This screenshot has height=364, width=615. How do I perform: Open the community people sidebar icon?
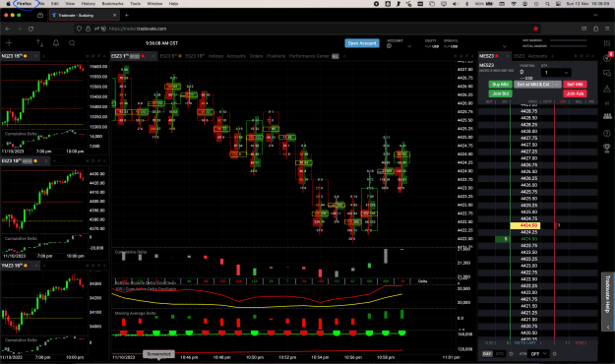coord(607,116)
